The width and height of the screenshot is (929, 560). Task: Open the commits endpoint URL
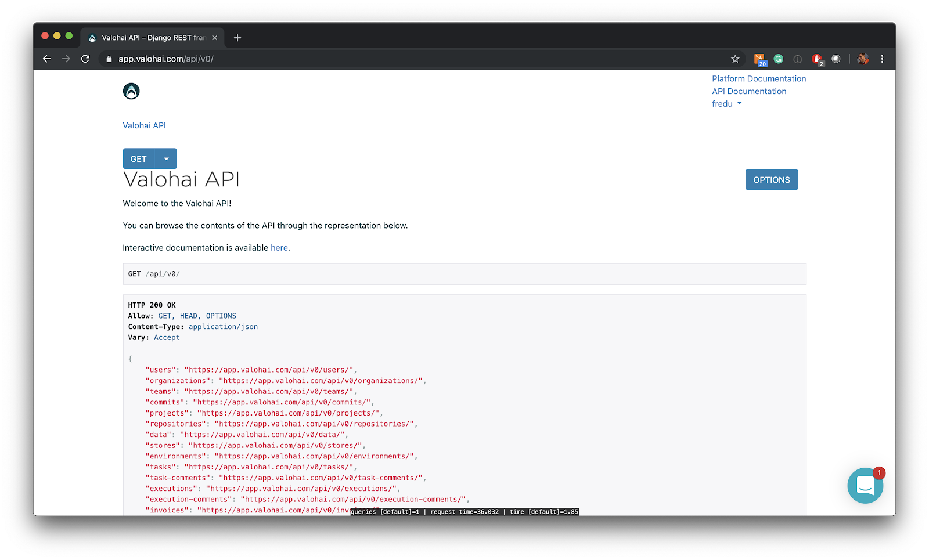[x=282, y=402]
